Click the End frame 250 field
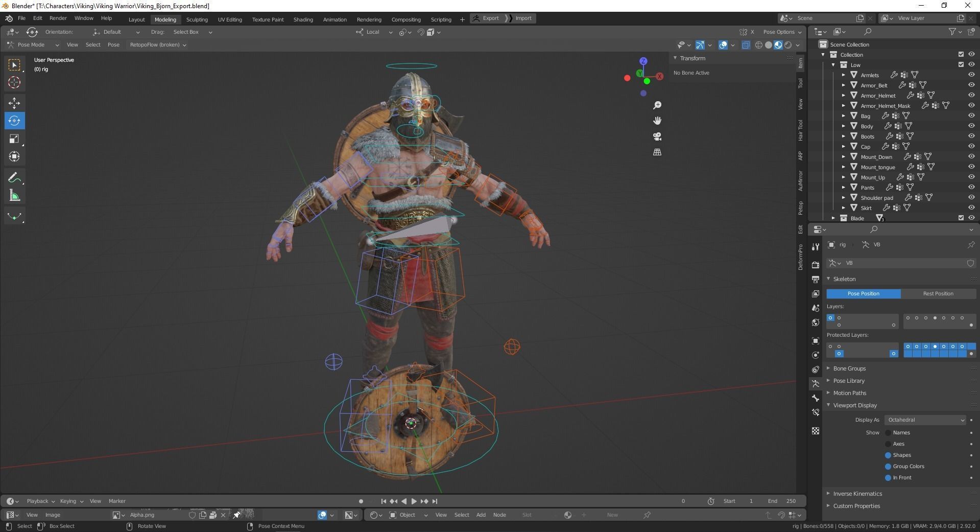The height and width of the screenshot is (532, 980). click(782, 501)
